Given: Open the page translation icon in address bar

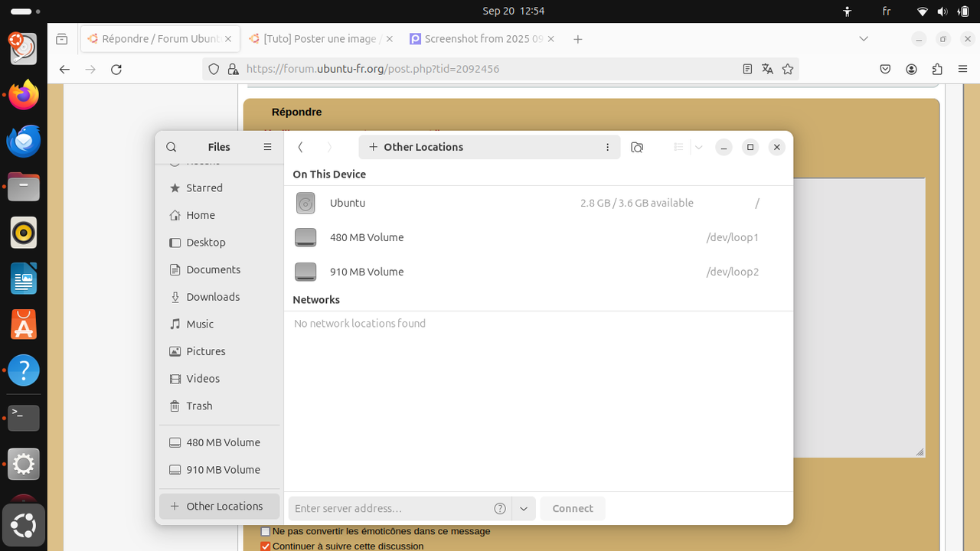Looking at the screenshot, I should tap(767, 69).
